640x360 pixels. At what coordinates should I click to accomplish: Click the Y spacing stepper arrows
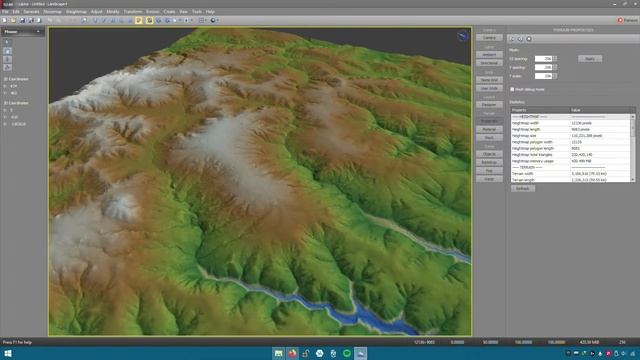point(555,67)
